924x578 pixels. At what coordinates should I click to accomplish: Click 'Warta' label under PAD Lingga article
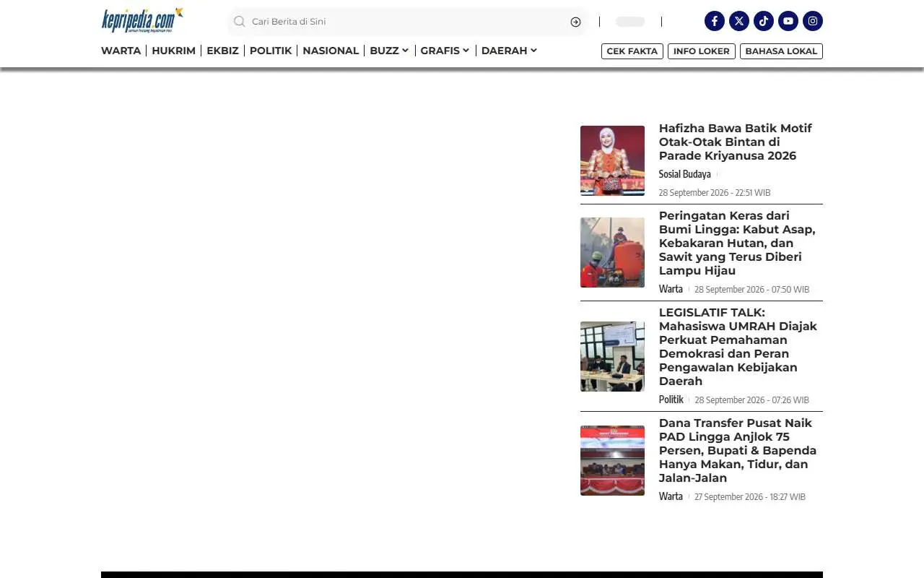tap(671, 496)
